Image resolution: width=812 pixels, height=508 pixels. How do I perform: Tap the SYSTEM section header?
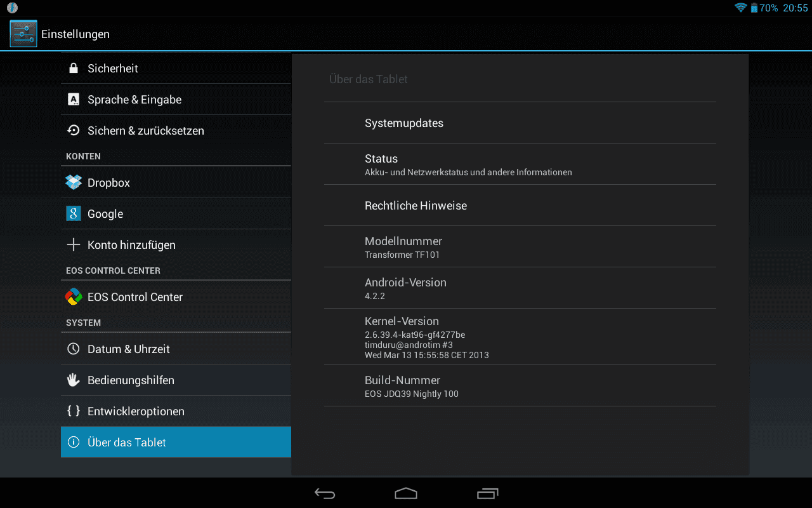coord(83,323)
